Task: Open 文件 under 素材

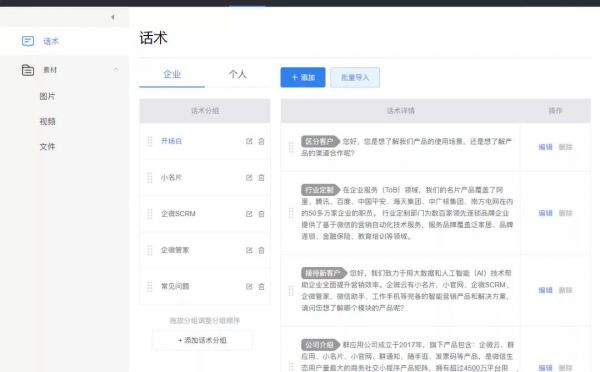Action: click(47, 147)
